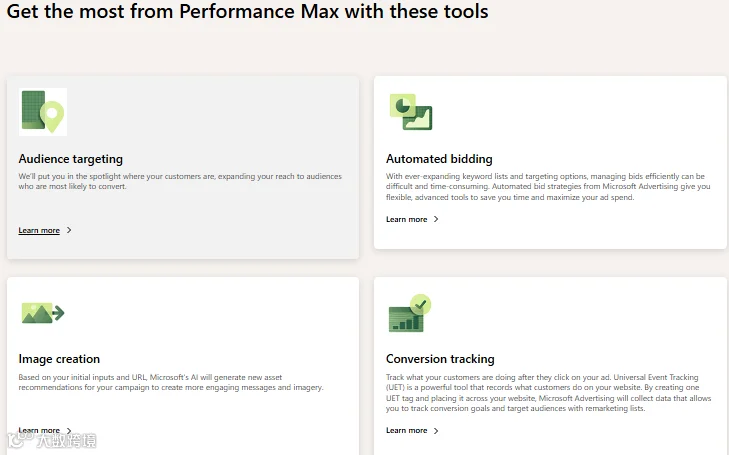Click the Conversion tracking checkmark bar icon
Image resolution: width=729 pixels, height=455 pixels.
410,313
